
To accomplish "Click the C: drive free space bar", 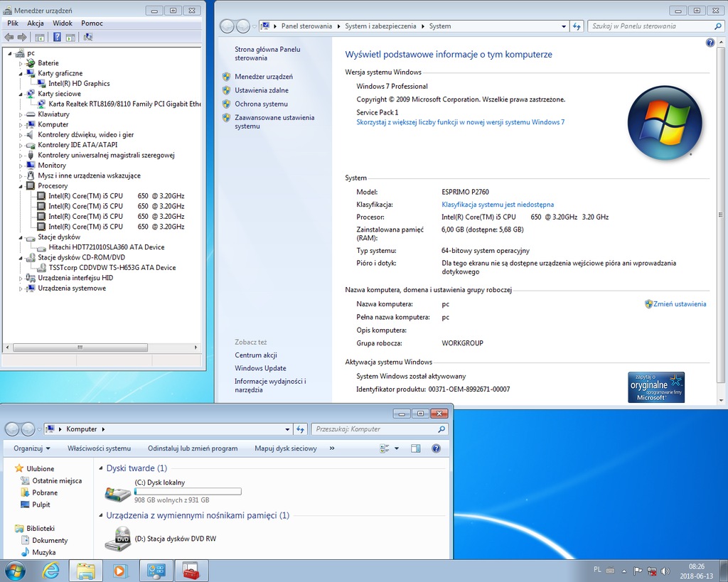I will pyautogui.click(x=188, y=491).
